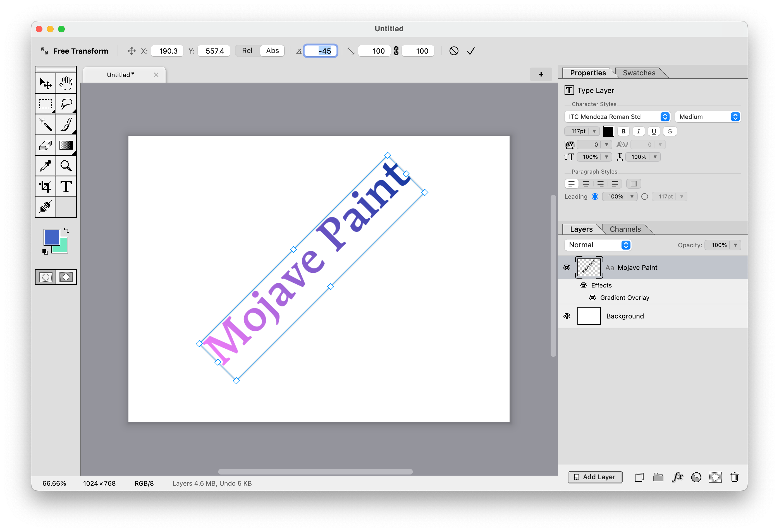Duplicate layer using the copy icon

639,477
